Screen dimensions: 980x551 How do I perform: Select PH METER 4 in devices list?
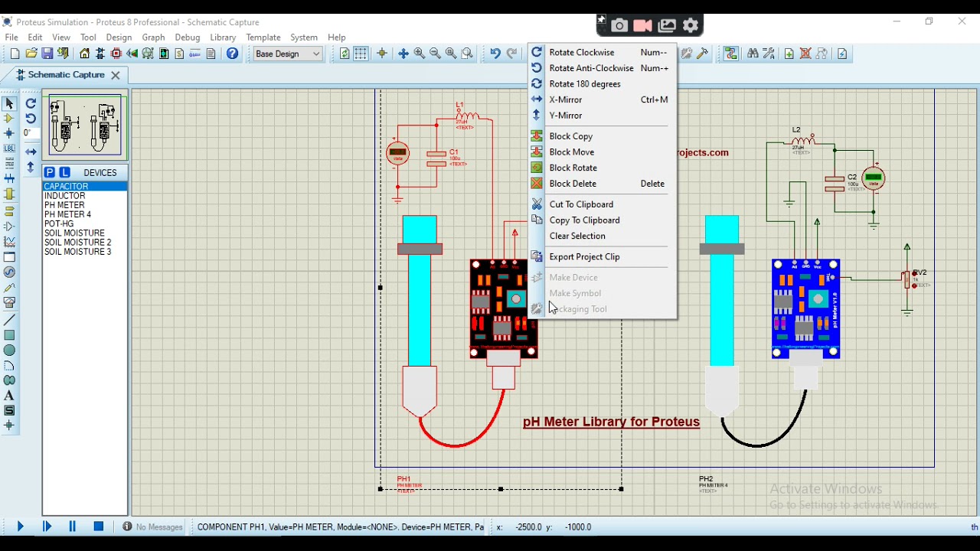pos(84,214)
